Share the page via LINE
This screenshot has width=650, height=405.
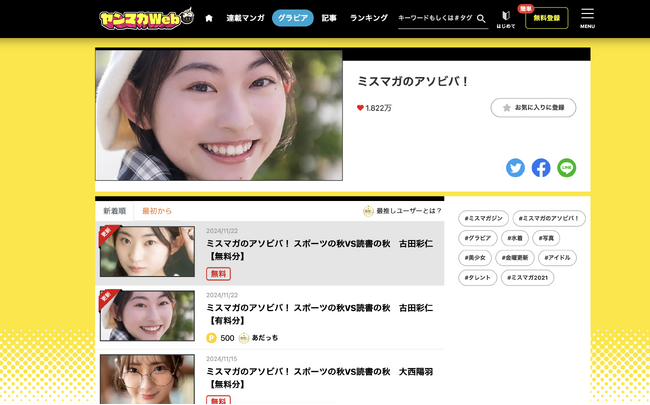coord(567,168)
